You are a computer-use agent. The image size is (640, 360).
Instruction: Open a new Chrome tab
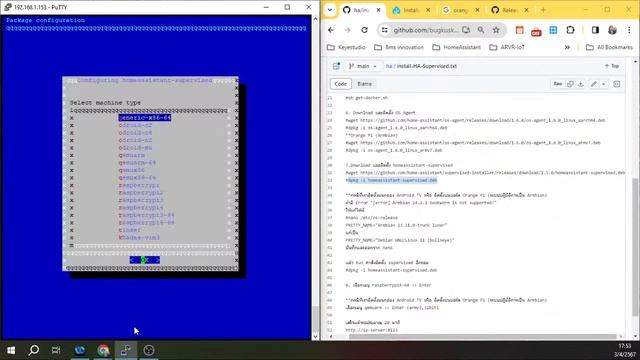543,10
